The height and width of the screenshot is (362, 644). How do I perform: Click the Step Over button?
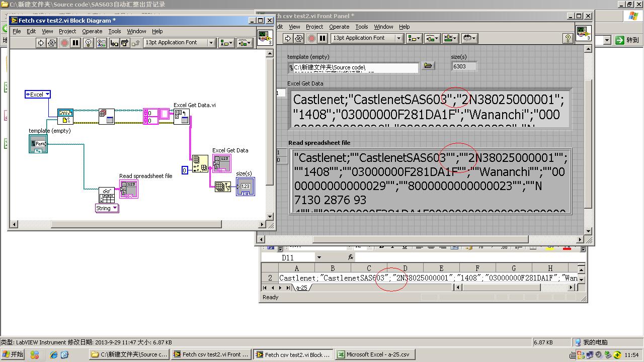[x=125, y=43]
